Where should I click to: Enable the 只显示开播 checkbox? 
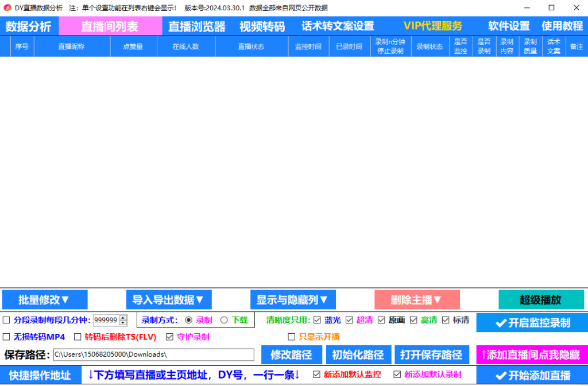point(292,337)
